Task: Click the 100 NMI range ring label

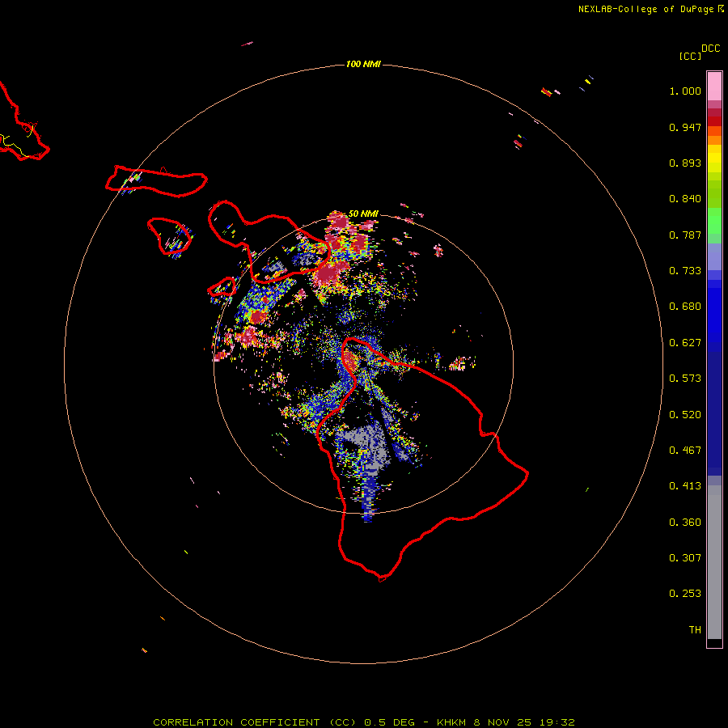Action: tap(363, 64)
